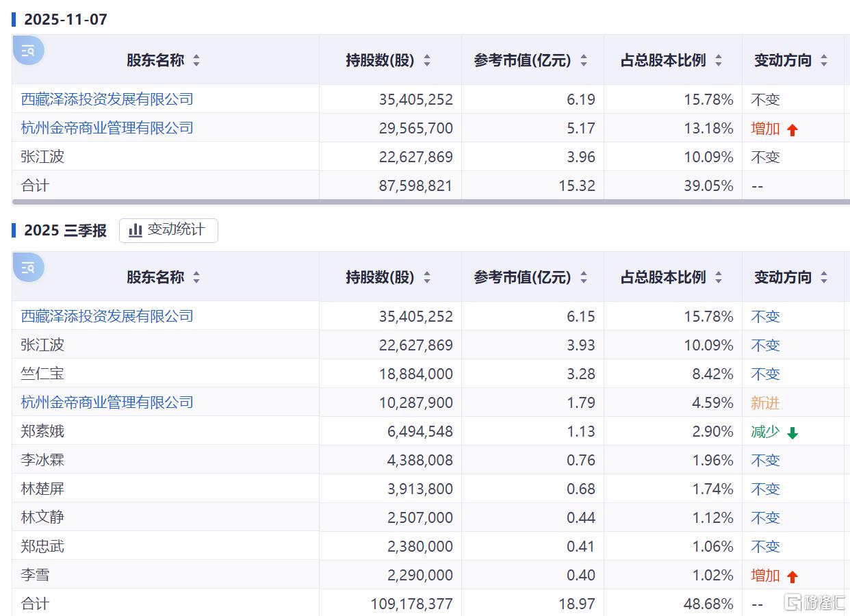
Task: Select the 2025 三季报 heading
Action: [66, 231]
